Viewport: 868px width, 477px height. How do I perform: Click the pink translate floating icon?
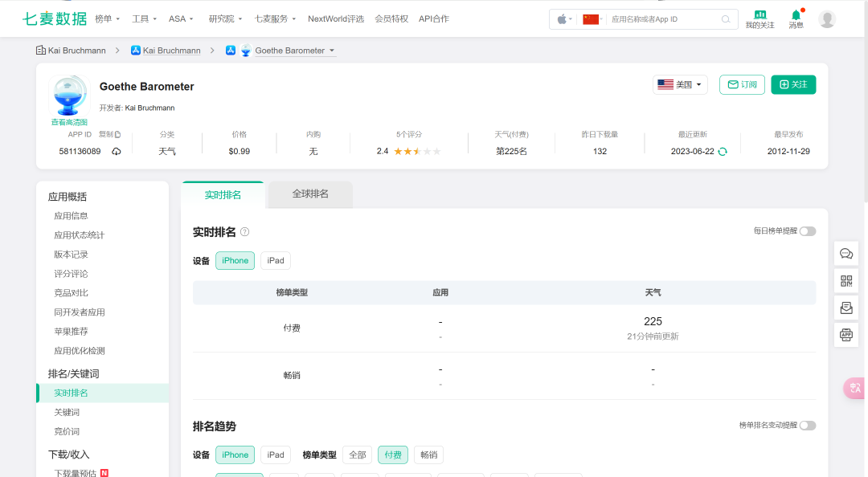point(854,388)
